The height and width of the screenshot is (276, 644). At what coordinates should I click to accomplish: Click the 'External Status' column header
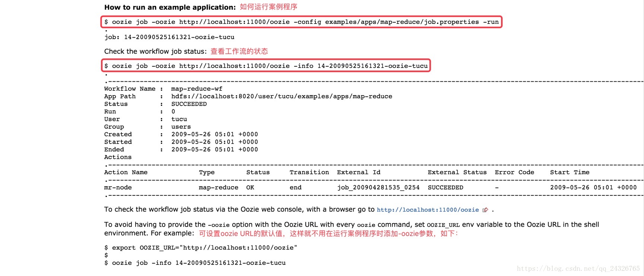(457, 172)
